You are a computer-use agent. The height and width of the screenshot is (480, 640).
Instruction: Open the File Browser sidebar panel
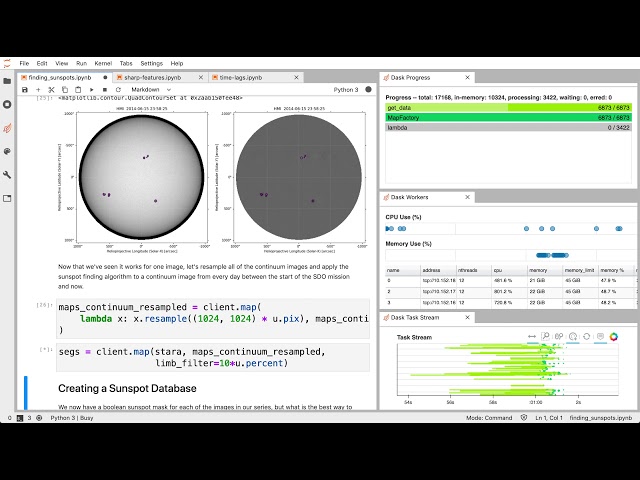click(x=7, y=81)
